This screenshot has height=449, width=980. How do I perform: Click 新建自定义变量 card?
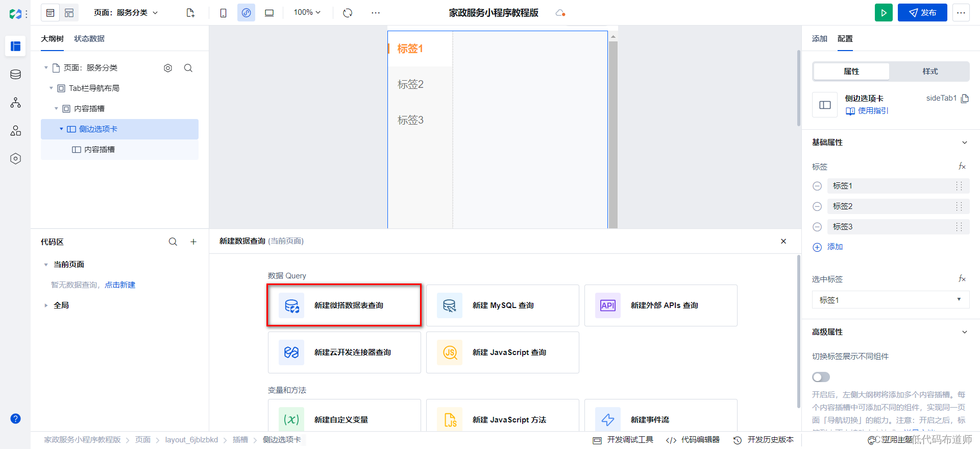(x=345, y=416)
